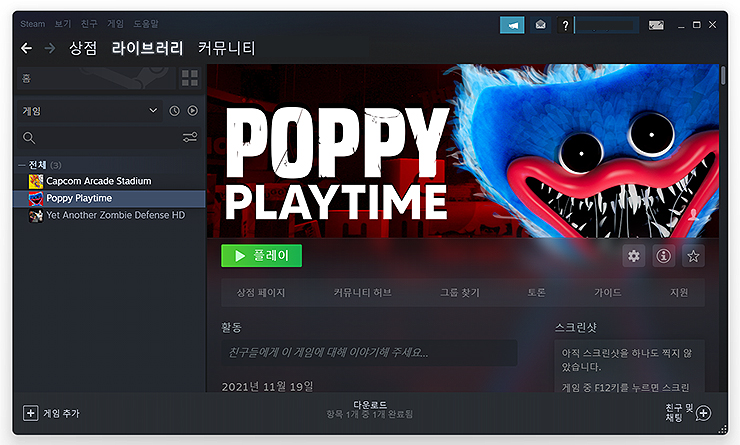Click the back navigation arrow
Screen dimensions: 740x445
tap(26, 48)
